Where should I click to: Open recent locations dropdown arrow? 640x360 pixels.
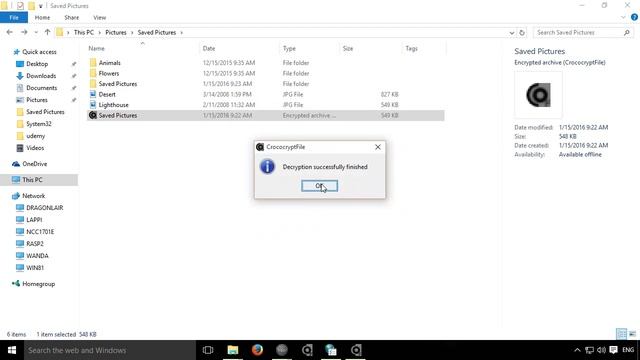pyautogui.click(x=36, y=32)
